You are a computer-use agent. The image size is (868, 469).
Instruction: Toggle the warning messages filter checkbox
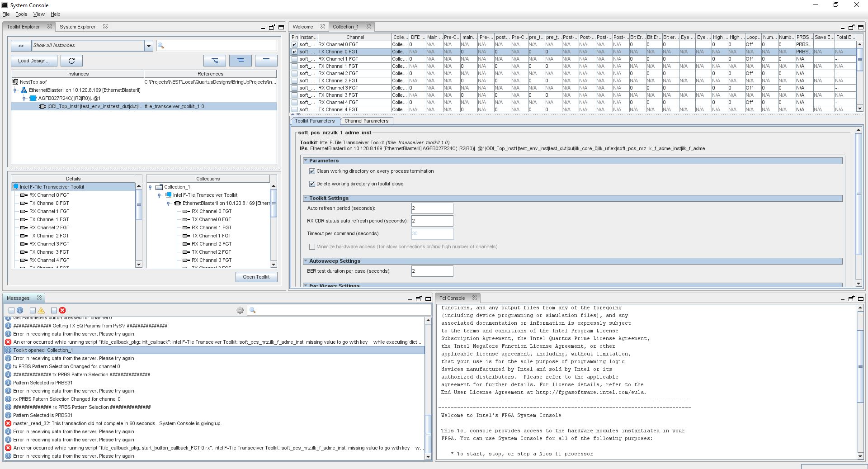(33, 310)
